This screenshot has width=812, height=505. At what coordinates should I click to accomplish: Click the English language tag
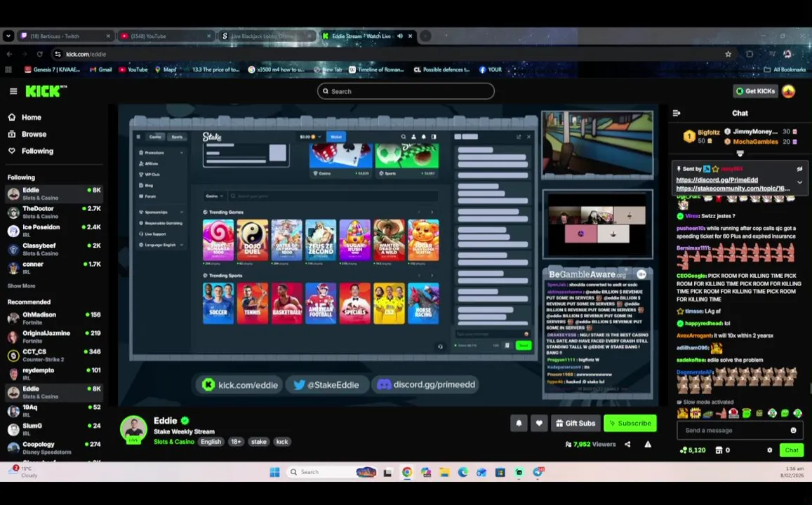point(211,442)
